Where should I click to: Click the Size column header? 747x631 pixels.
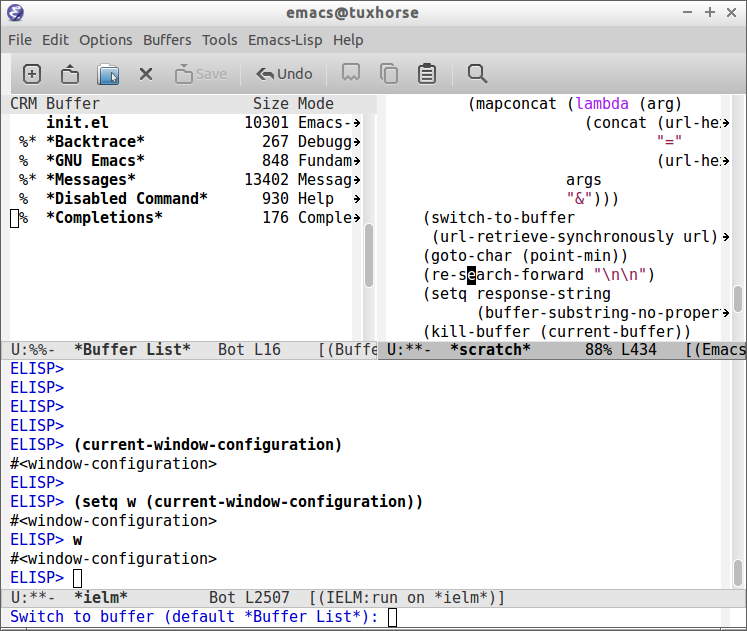(271, 104)
